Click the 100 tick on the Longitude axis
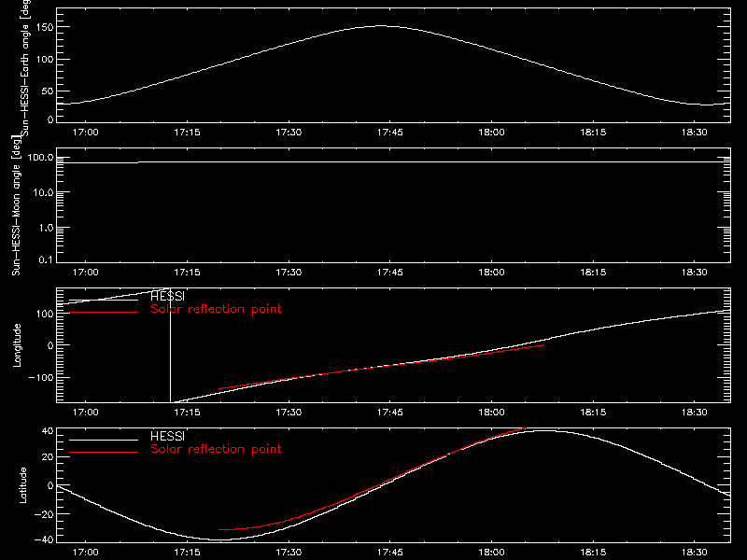 pyautogui.click(x=45, y=314)
